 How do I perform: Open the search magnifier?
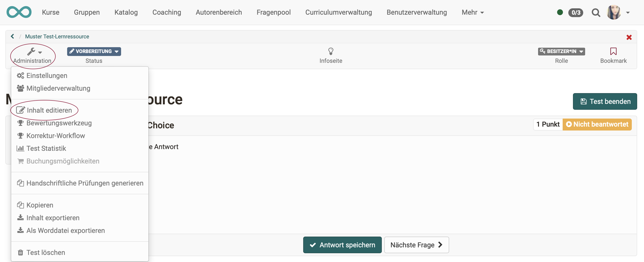pyautogui.click(x=596, y=12)
